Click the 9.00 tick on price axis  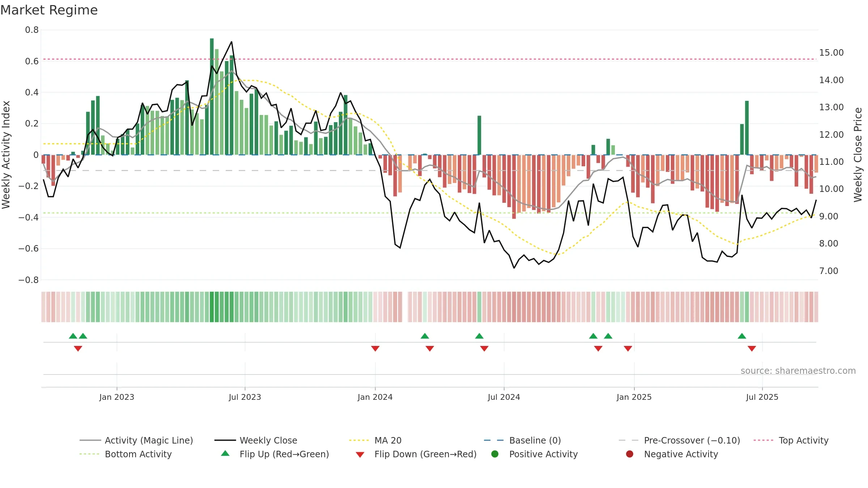829,216
